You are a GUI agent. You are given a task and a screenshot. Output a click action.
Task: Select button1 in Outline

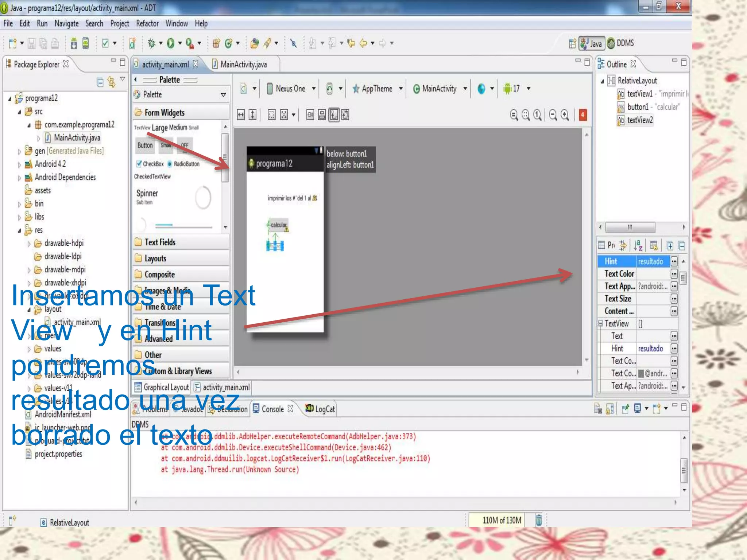click(x=648, y=107)
